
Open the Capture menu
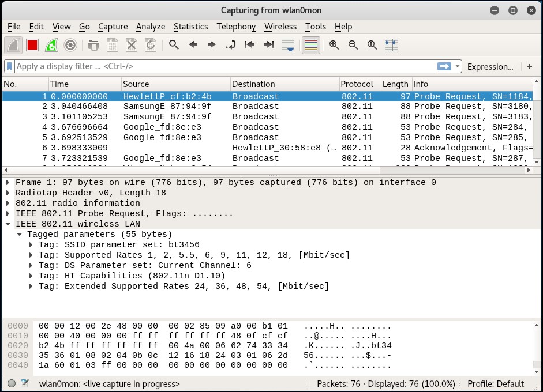(x=113, y=27)
